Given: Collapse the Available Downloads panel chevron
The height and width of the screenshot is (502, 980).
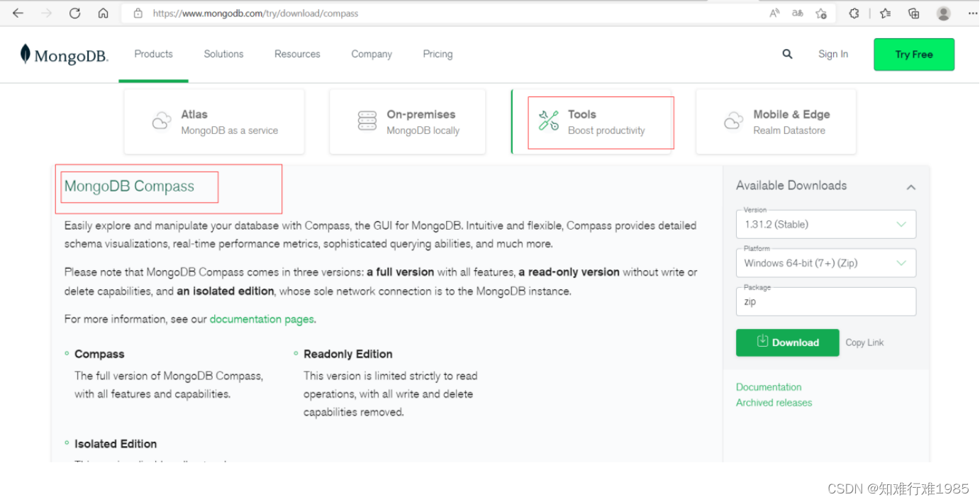Looking at the screenshot, I should (x=911, y=187).
